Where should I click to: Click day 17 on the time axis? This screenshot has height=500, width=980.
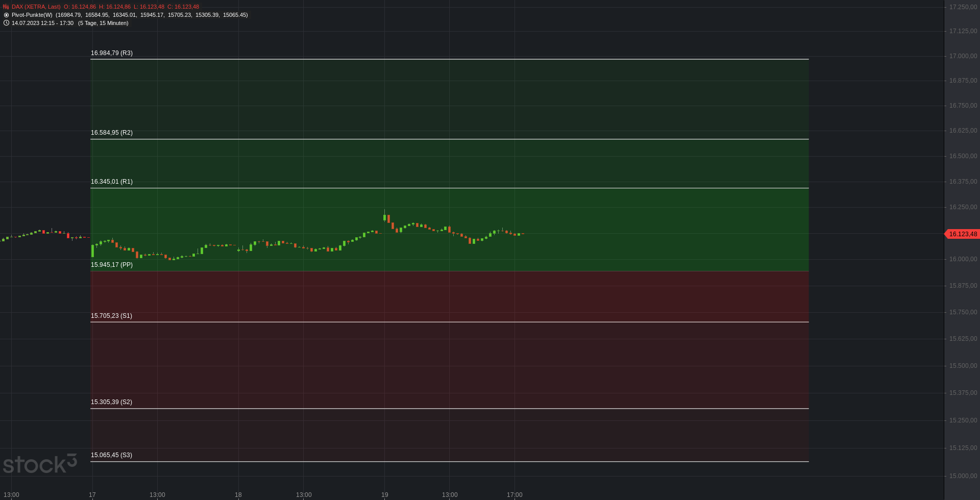click(92, 495)
